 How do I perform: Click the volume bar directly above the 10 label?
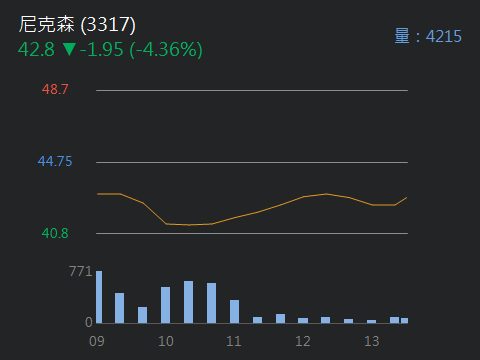[165, 305]
